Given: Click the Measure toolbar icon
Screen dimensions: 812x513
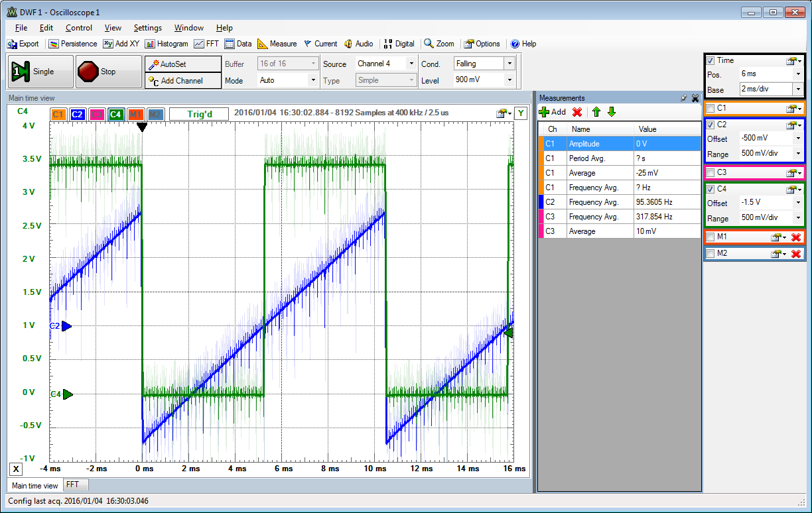Looking at the screenshot, I should point(277,44).
